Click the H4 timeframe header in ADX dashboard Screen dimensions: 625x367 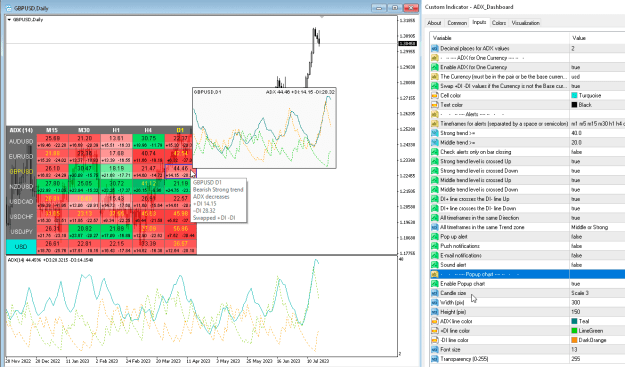pyautogui.click(x=148, y=130)
